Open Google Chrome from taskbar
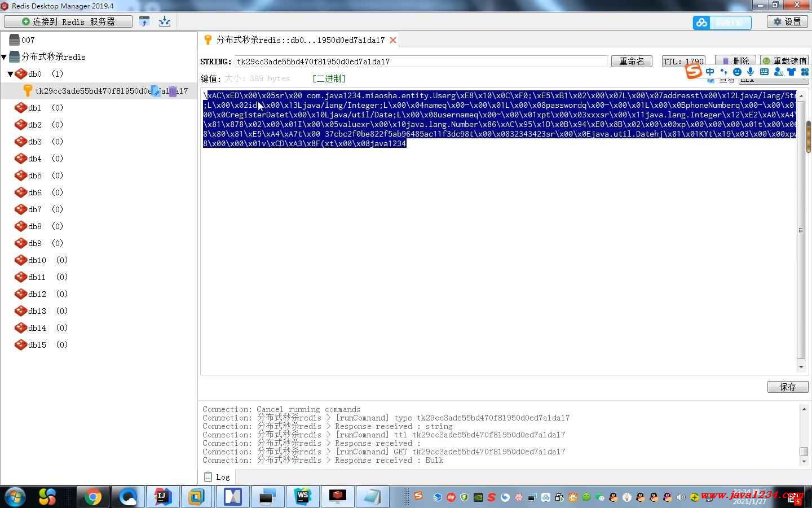This screenshot has height=508, width=812. coord(93,497)
